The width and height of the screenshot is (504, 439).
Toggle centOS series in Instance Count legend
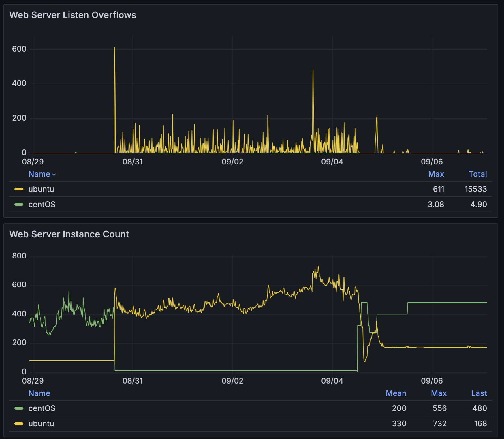click(42, 408)
